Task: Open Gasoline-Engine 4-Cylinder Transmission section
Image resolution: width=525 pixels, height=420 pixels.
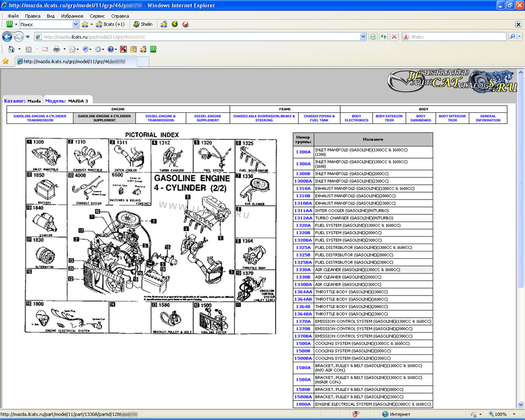Action: coord(40,118)
